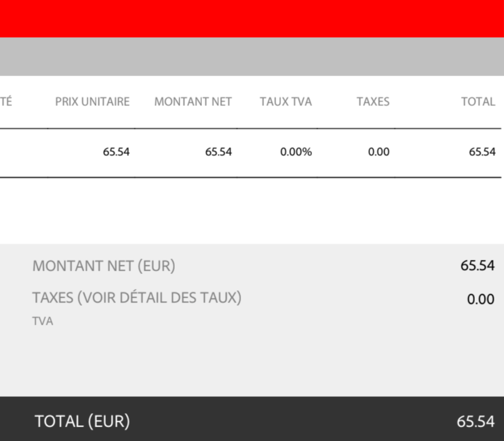Click the unit price value 65.54
Image resolution: width=504 pixels, height=441 pixels.
(x=116, y=152)
